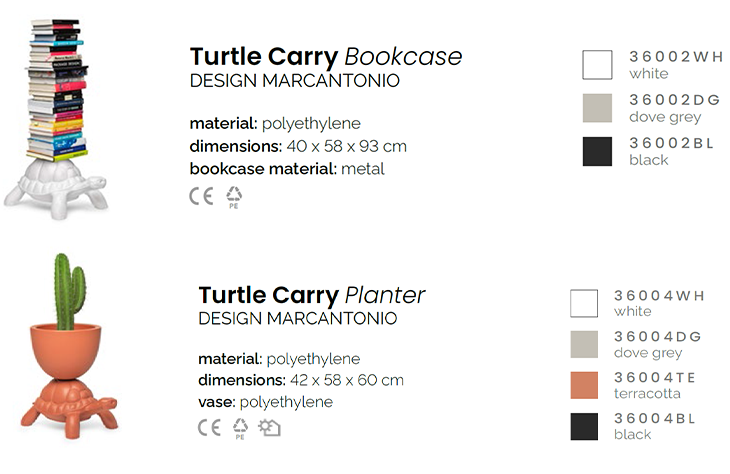This screenshot has height=474, width=730.
Task: Click the outdoor-use house icon under Planter
Action: 270,427
